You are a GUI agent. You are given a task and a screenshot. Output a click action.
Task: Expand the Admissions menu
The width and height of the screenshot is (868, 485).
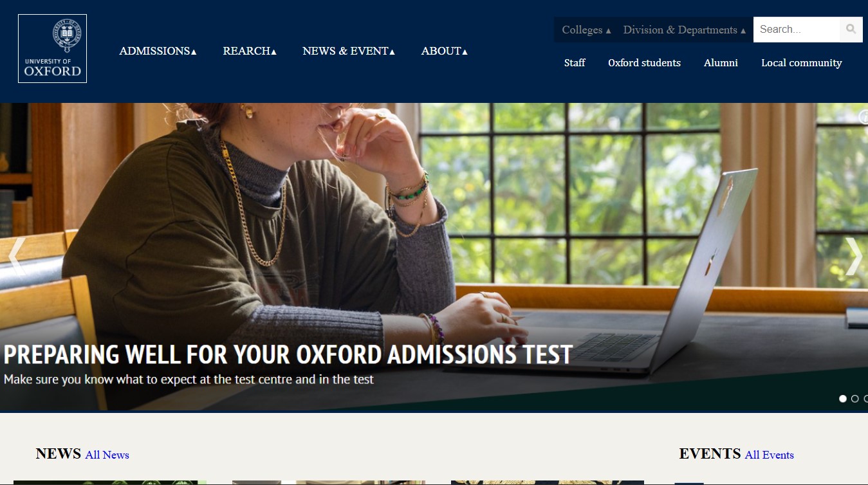coord(158,51)
